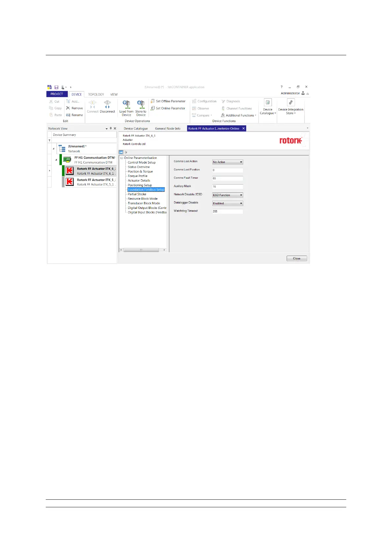
Task: Click the Add device icon
Action: point(68,101)
